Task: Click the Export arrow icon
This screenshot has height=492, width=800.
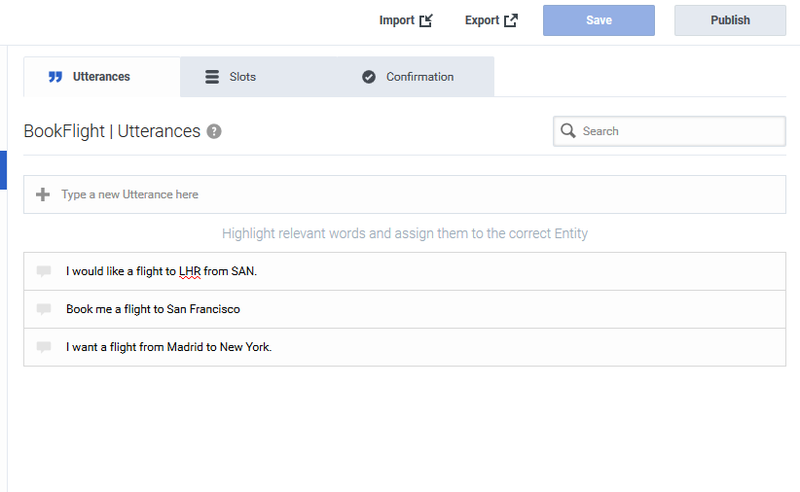Action: [x=511, y=20]
